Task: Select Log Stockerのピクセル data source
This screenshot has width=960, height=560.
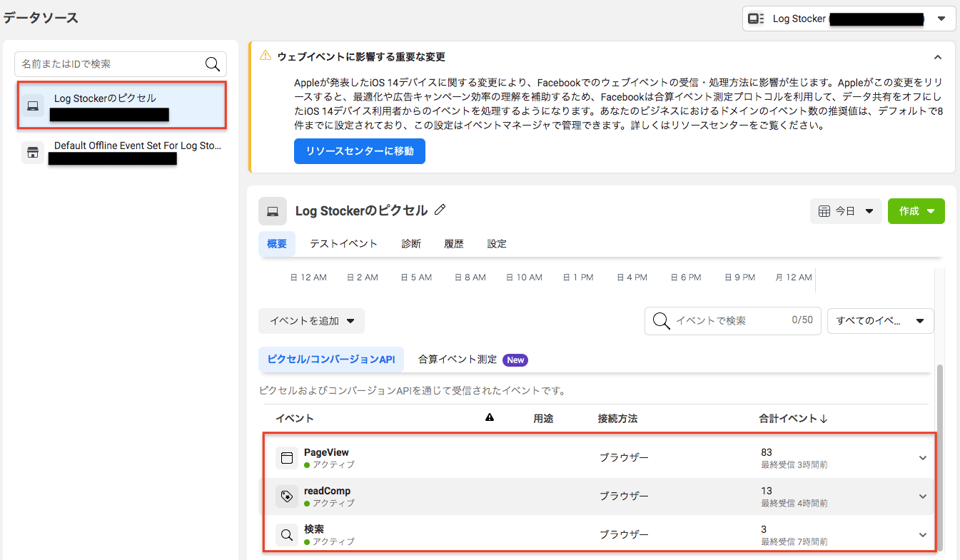Action: tap(122, 106)
